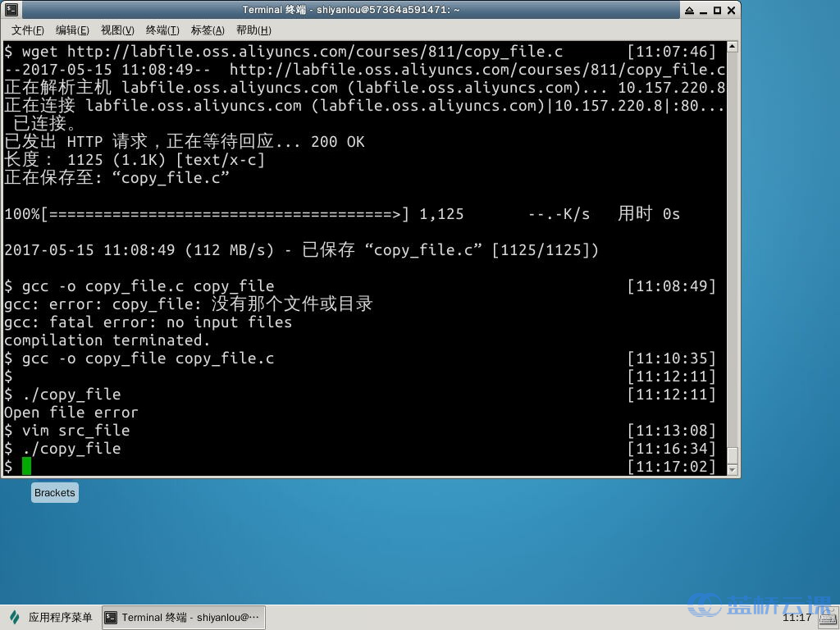Click the [11:10:35] timestamp

[x=671, y=358]
